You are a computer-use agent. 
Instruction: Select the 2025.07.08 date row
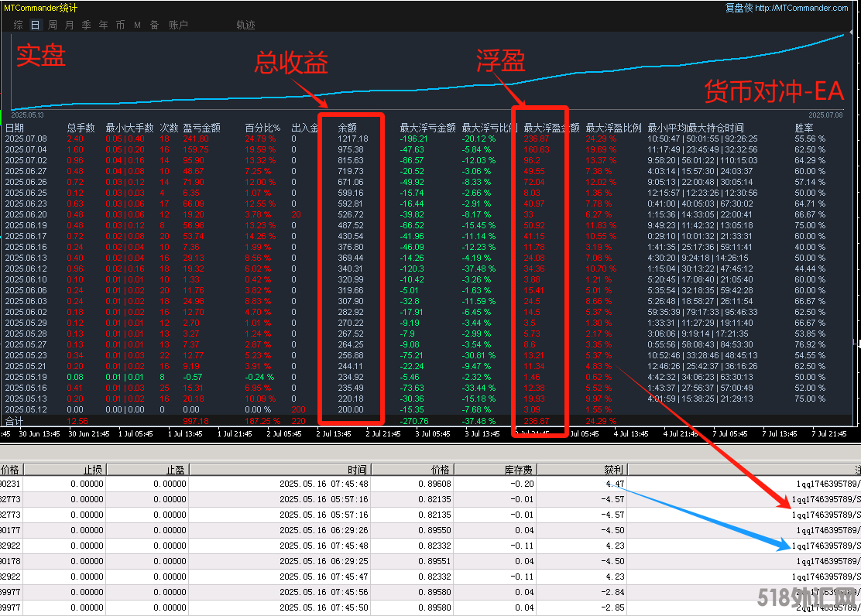click(x=26, y=139)
